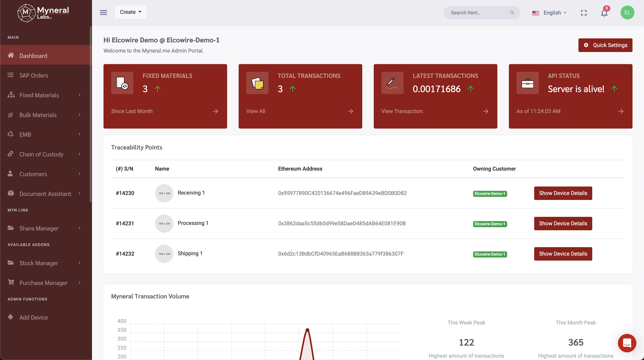Click the Since Last Month link

pyautogui.click(x=132, y=111)
